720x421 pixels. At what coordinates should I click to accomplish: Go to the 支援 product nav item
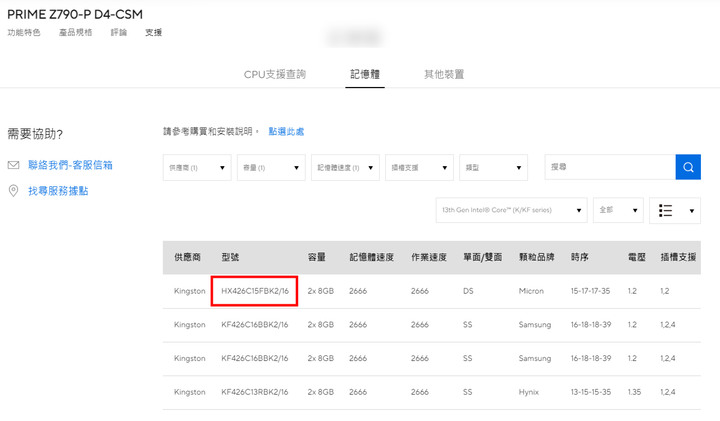(x=153, y=32)
